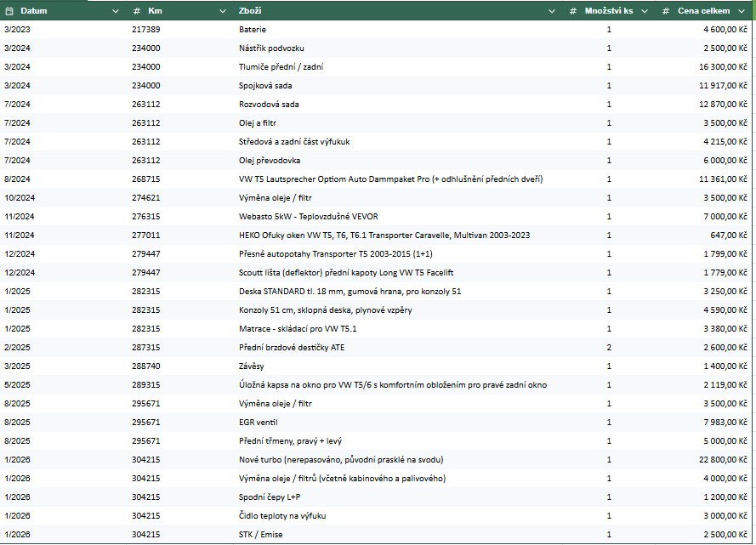Open the Množství ks column dropdown
Viewport: 756px width, 545px height.
point(644,11)
